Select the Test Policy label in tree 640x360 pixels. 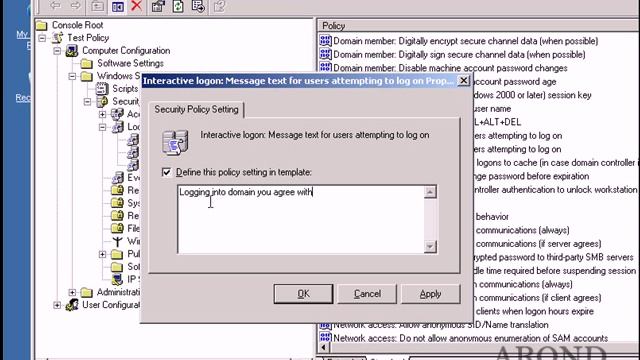88,38
